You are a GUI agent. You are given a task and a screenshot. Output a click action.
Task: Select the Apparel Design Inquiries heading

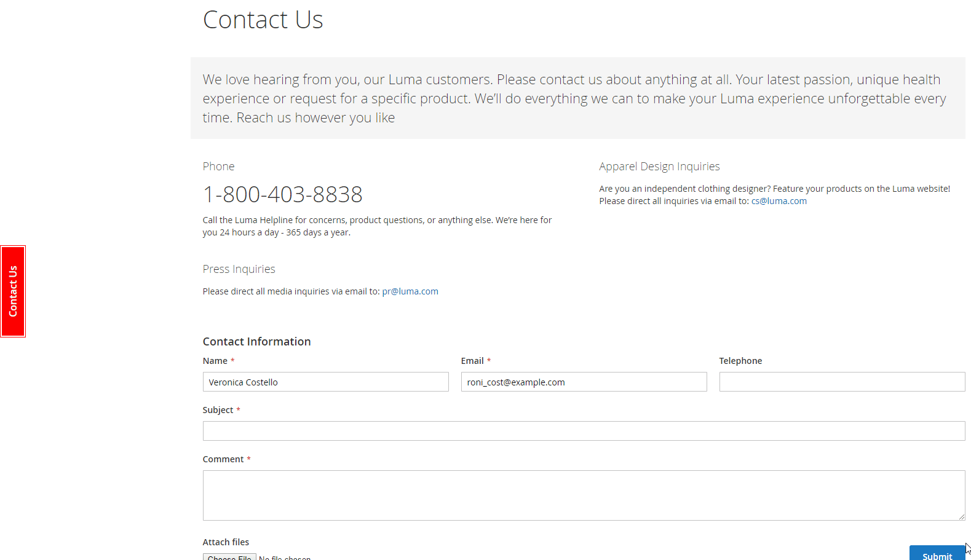659,167
